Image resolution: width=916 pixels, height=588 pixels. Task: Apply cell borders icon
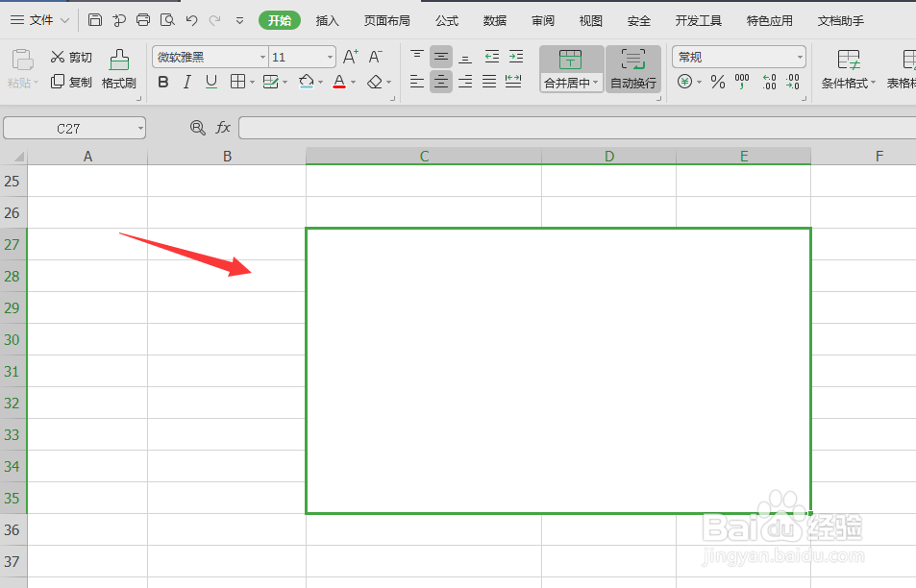pos(237,82)
